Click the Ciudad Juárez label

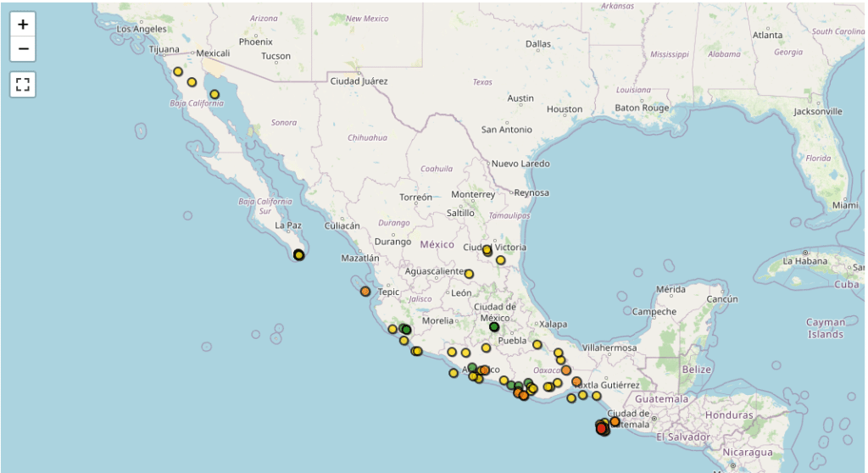click(x=359, y=81)
